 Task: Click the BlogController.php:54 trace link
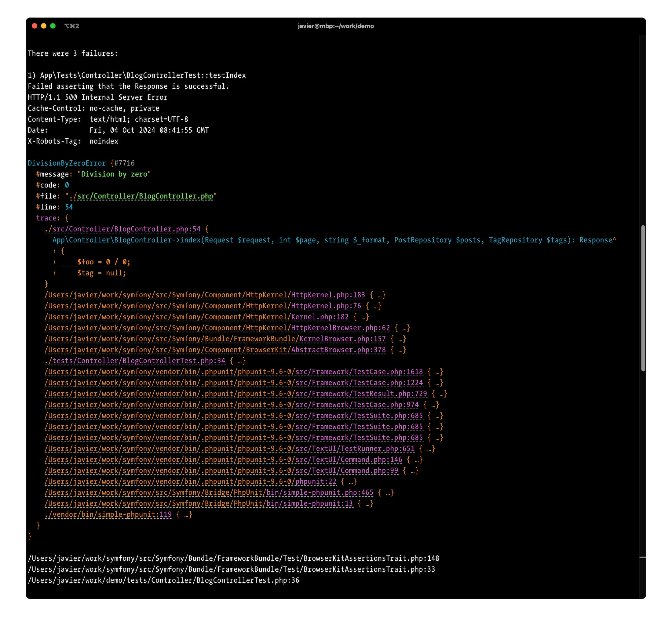pos(122,229)
